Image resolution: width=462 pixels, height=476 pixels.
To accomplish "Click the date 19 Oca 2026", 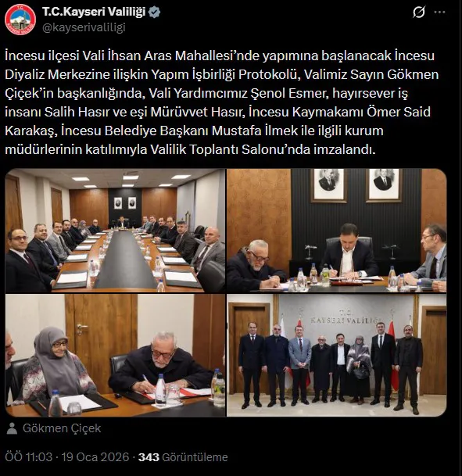I will pyautogui.click(x=95, y=457).
